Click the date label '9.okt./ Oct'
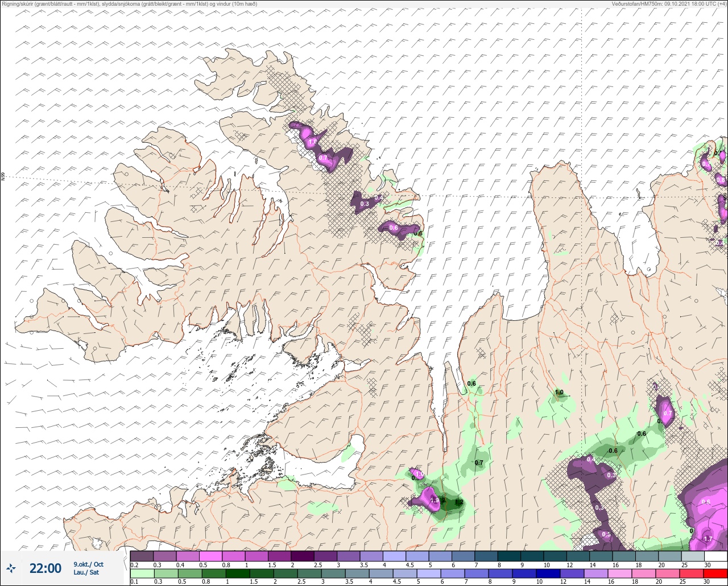Screen dimensions: 728x586 pos(89,564)
